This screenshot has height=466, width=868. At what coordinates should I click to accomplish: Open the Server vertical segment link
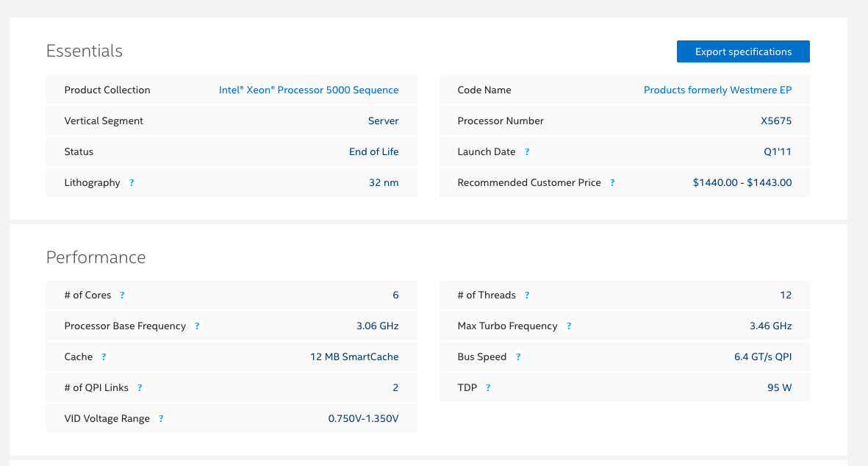click(383, 121)
